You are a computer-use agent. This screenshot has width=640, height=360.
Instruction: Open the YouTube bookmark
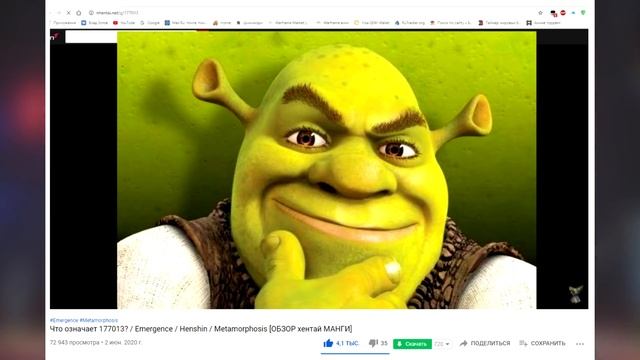(x=124, y=23)
